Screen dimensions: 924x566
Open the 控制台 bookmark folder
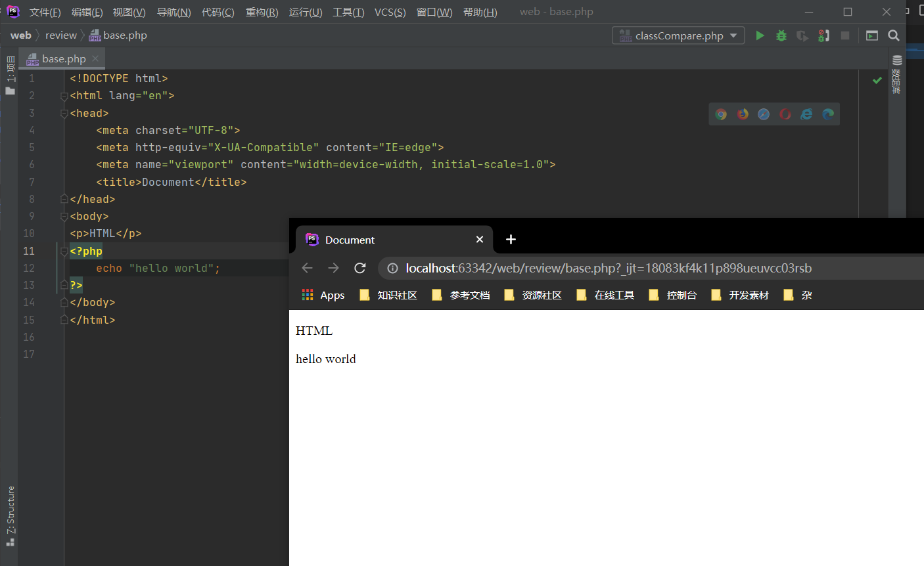[x=673, y=295]
